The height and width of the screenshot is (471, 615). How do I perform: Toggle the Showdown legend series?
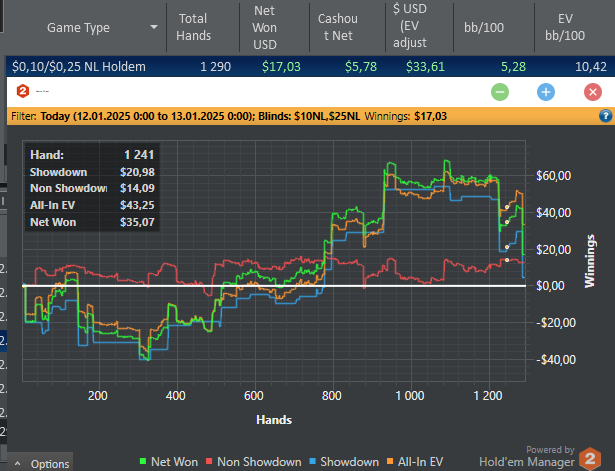(x=344, y=462)
